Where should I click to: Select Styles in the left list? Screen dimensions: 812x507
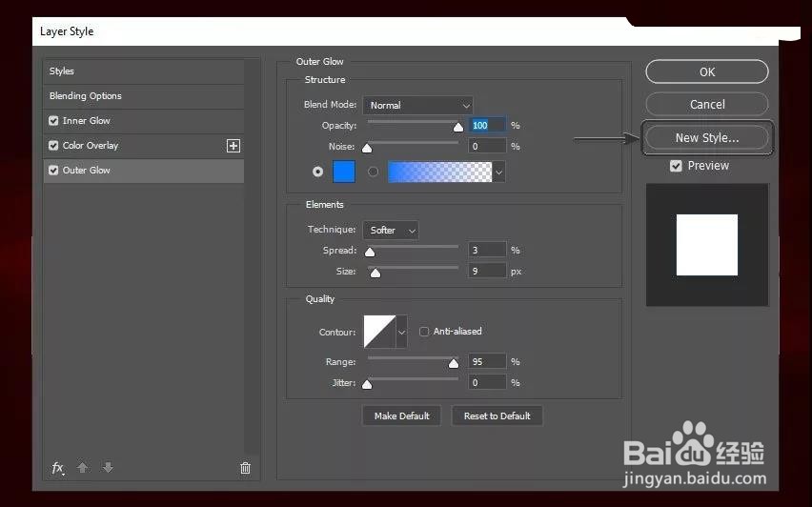(x=144, y=71)
